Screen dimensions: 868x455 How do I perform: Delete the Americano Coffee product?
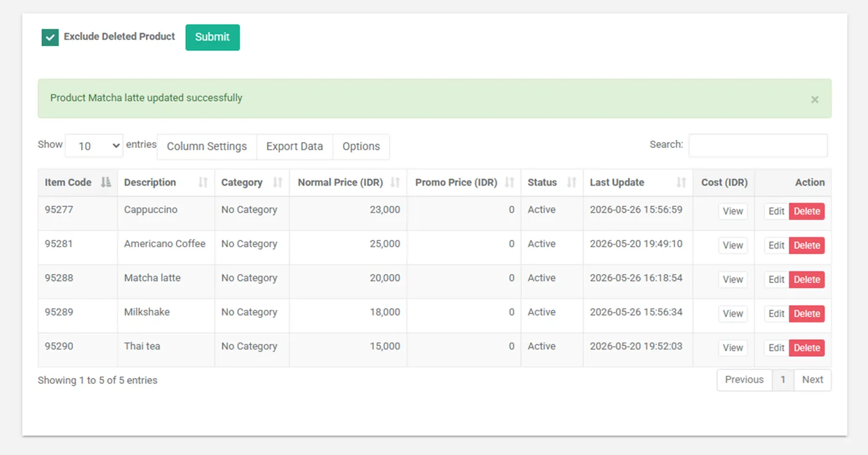807,246
